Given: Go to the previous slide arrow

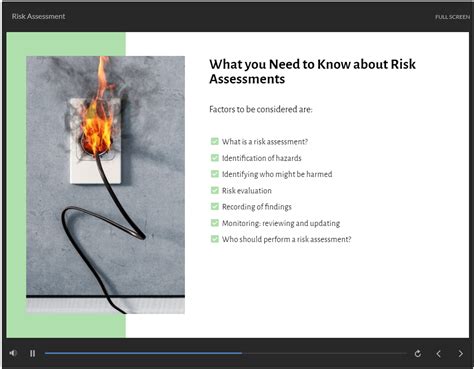Looking at the screenshot, I should 439,354.
